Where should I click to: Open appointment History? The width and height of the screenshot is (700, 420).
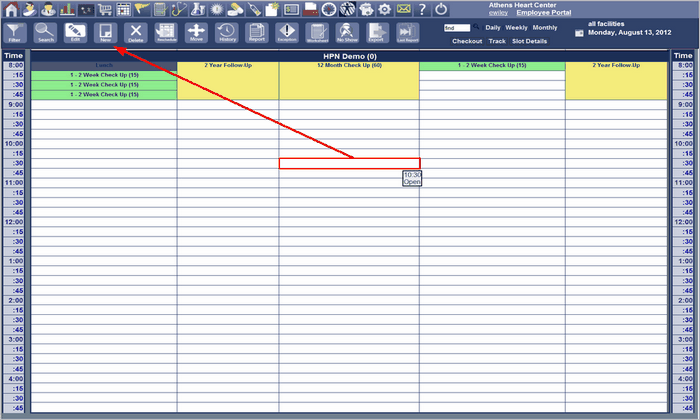tap(227, 34)
